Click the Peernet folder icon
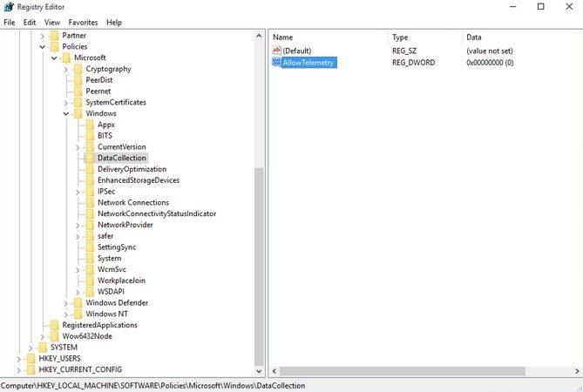The width and height of the screenshot is (583, 392). pyautogui.click(x=78, y=91)
